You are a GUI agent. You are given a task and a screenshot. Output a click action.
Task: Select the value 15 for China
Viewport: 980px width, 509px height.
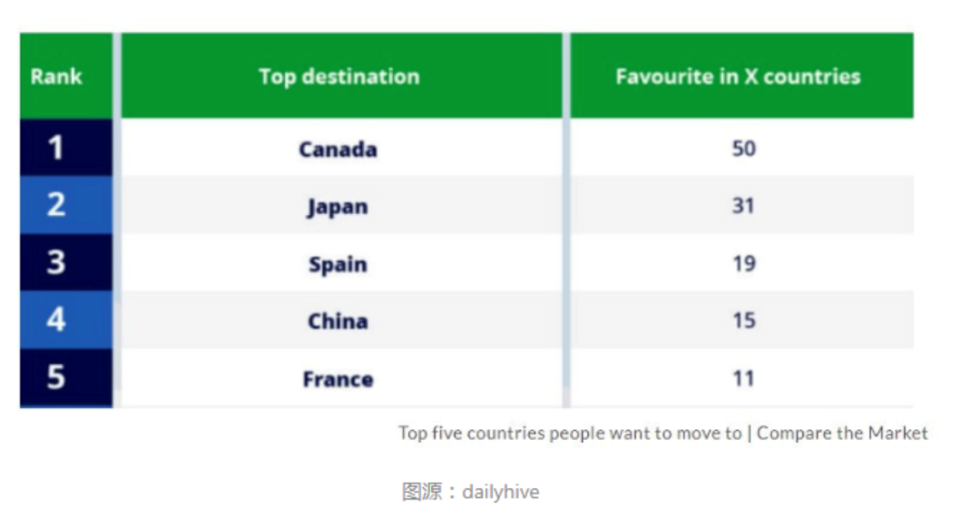click(x=742, y=321)
